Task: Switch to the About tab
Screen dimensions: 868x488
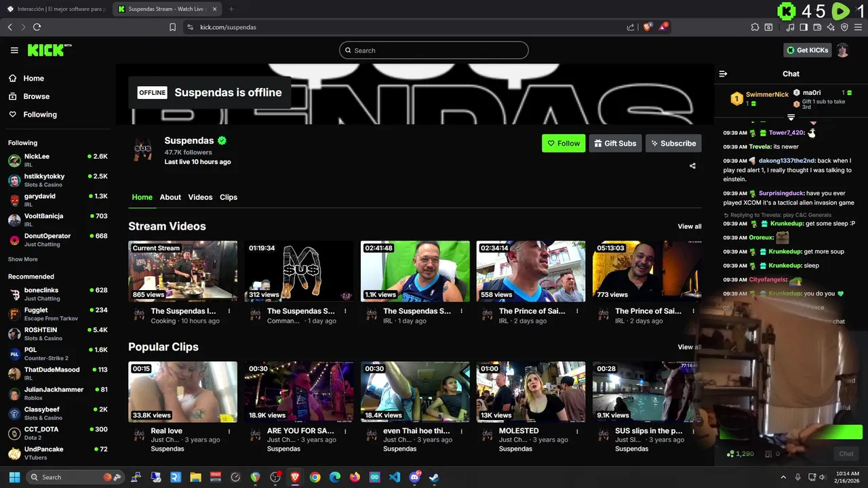Action: 170,197
